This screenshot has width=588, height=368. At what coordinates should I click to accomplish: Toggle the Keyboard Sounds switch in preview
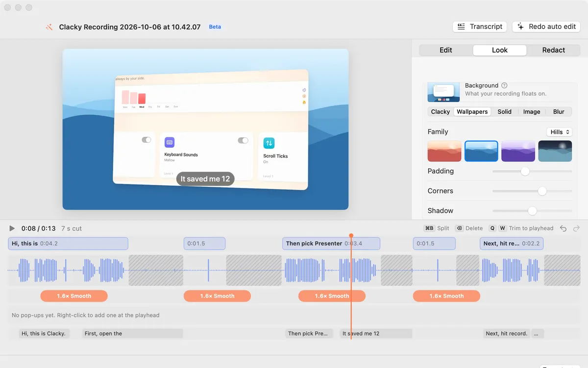pos(243,140)
